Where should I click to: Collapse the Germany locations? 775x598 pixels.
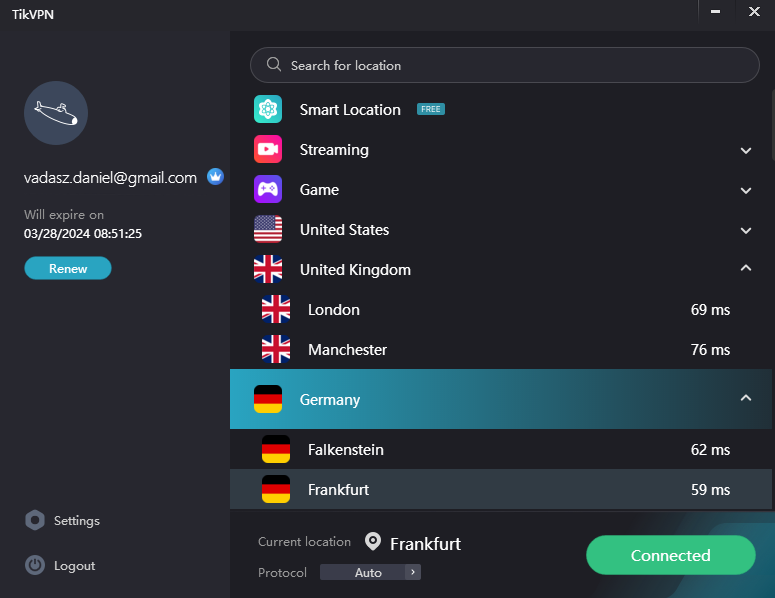pyautogui.click(x=745, y=399)
